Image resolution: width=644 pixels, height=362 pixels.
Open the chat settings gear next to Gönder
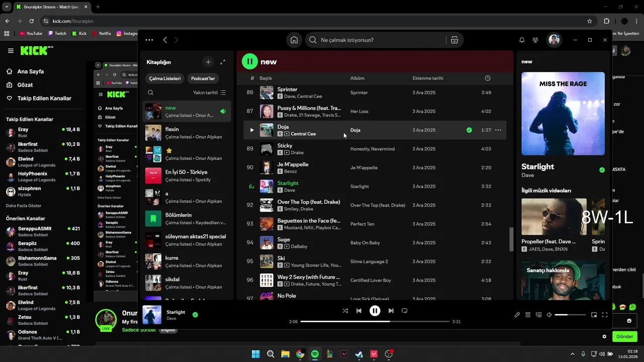(x=604, y=336)
